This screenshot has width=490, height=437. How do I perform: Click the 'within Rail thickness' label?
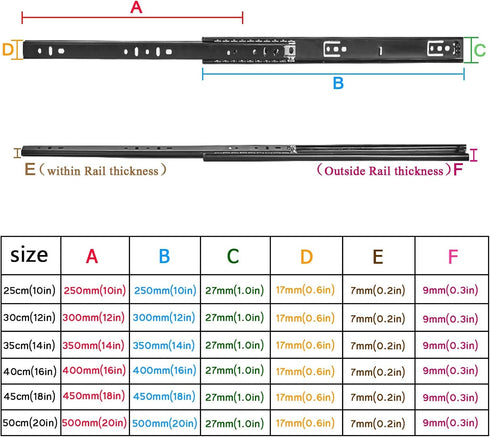click(x=103, y=170)
